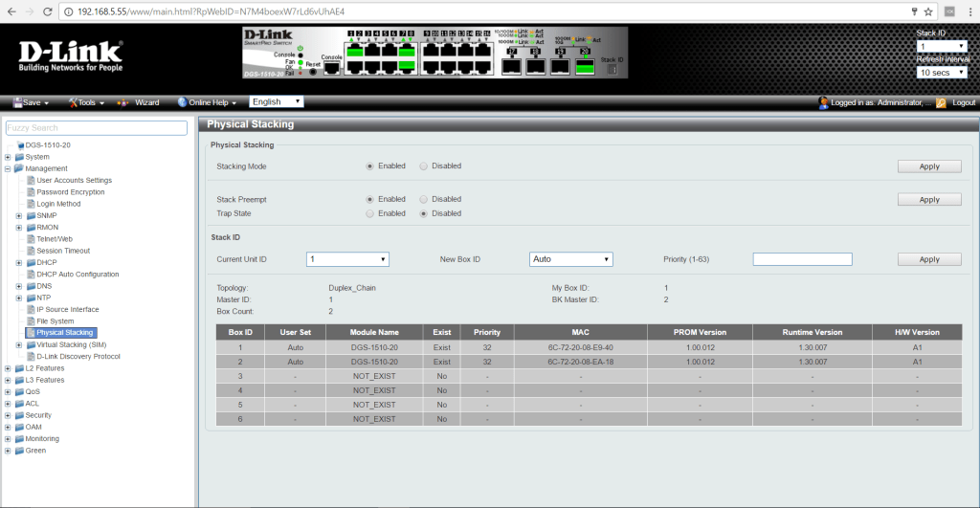
Task: Click the DGS-1510-20 device icon in the tree
Action: 18,145
